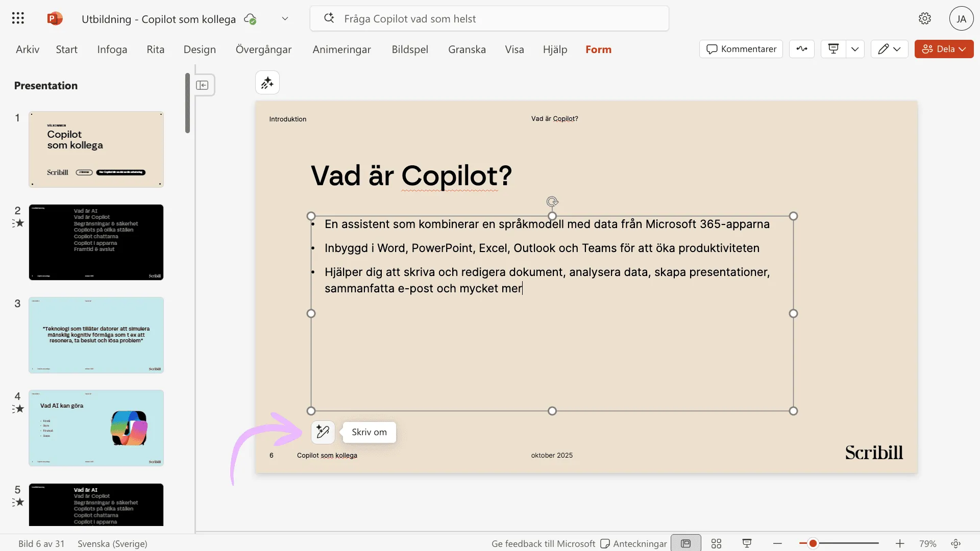This screenshot has height=551, width=980.
Task: Switch to normal view icon
Action: [685, 543]
